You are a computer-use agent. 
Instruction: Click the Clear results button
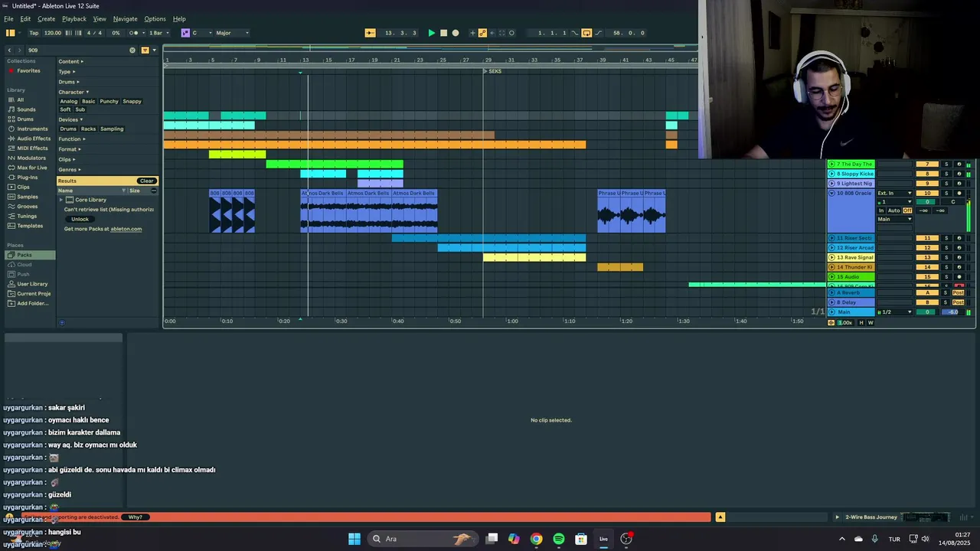[x=146, y=181]
